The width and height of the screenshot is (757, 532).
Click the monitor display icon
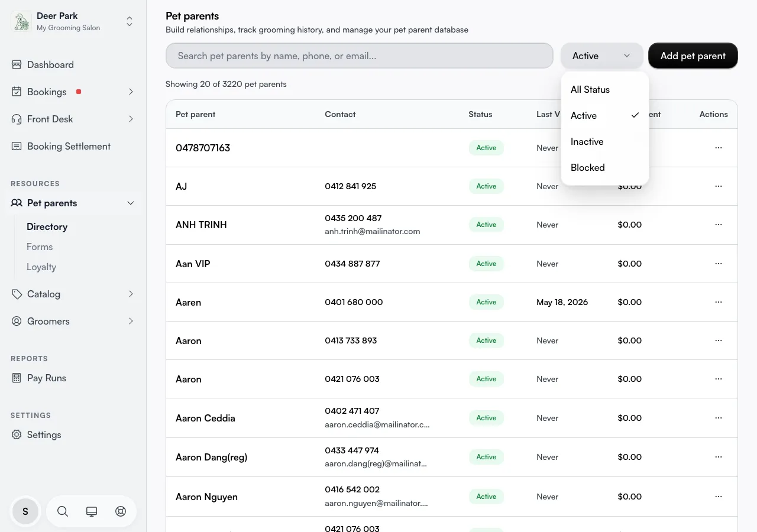tap(92, 511)
